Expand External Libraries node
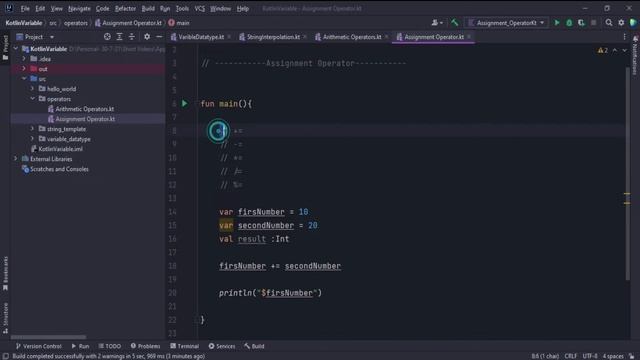 point(16,159)
